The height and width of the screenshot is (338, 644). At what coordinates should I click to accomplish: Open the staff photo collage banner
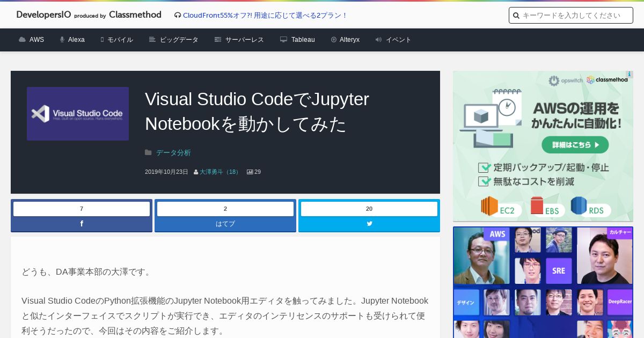(x=543, y=282)
